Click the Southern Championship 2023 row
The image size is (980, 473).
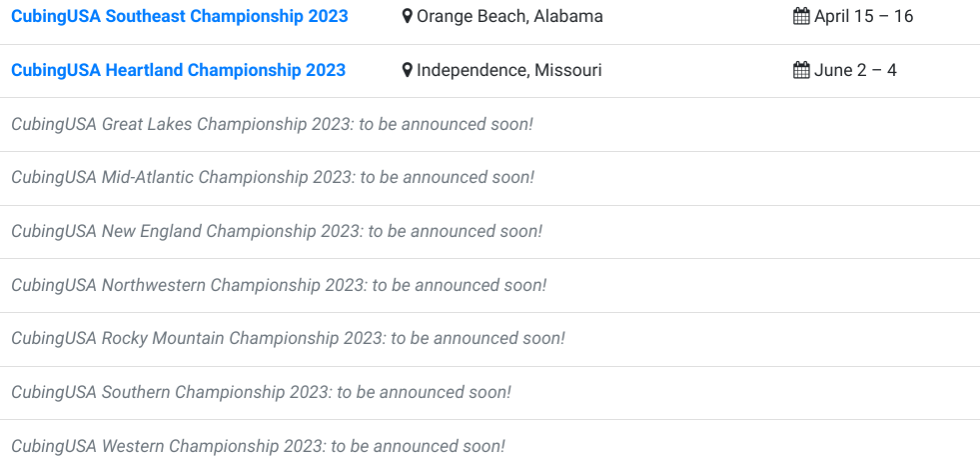point(490,393)
